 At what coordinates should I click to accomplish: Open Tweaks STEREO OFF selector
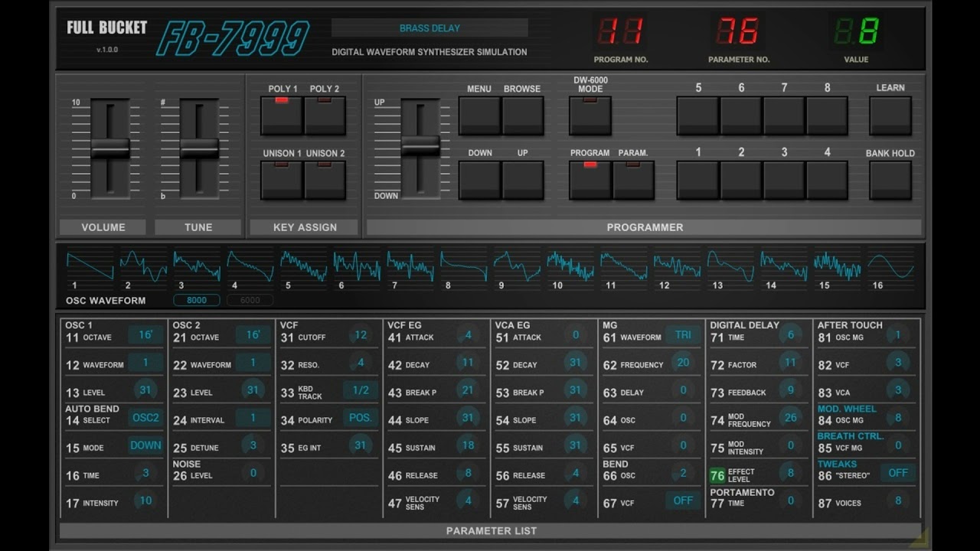898,473
